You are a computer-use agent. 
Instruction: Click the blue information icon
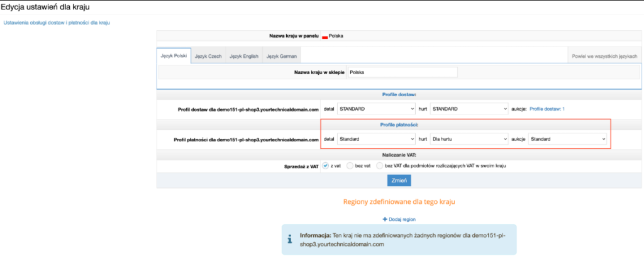[x=289, y=240]
